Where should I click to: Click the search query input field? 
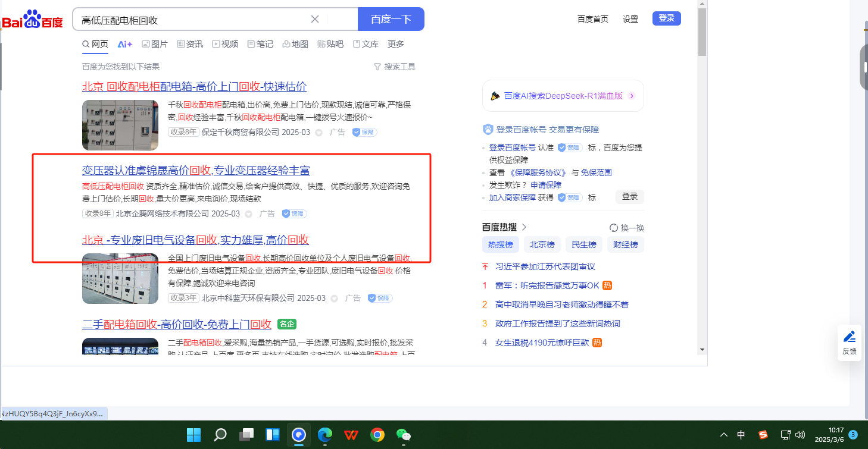(x=191, y=20)
